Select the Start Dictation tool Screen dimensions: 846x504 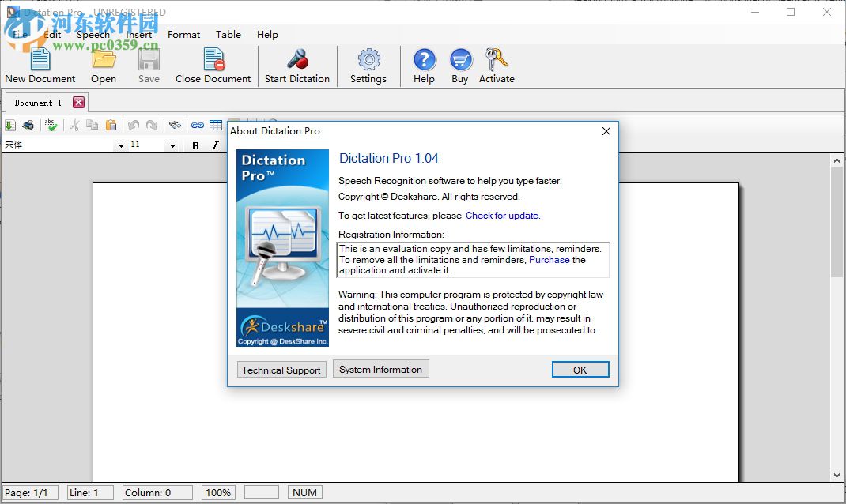click(297, 65)
